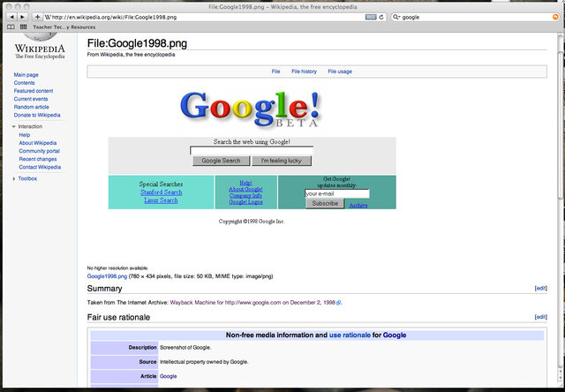Click 'No higher resolution available.' text
This screenshot has width=565, height=392.
point(117,268)
